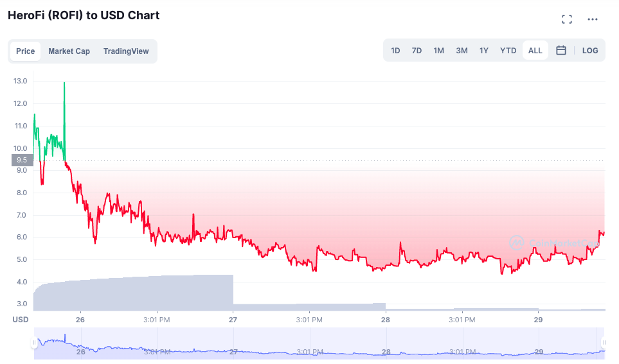Open fullscreen chart view icon

point(567,19)
